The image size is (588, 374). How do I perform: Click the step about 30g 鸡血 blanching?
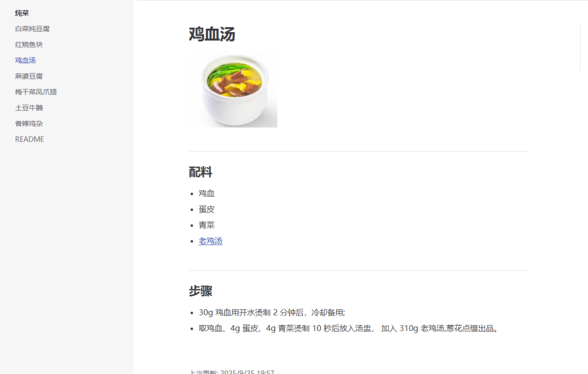pos(272,313)
